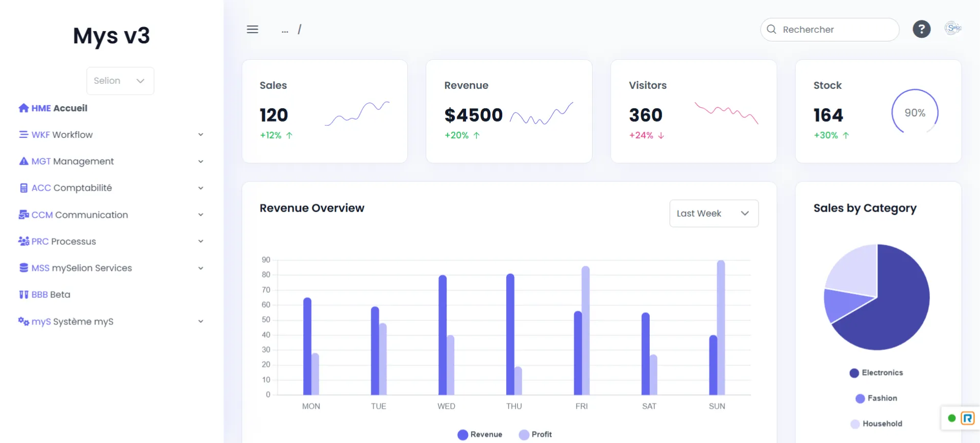Viewport: 980px width, 443px height.
Task: Click the BBB Beta test tubes icon
Action: 23,294
